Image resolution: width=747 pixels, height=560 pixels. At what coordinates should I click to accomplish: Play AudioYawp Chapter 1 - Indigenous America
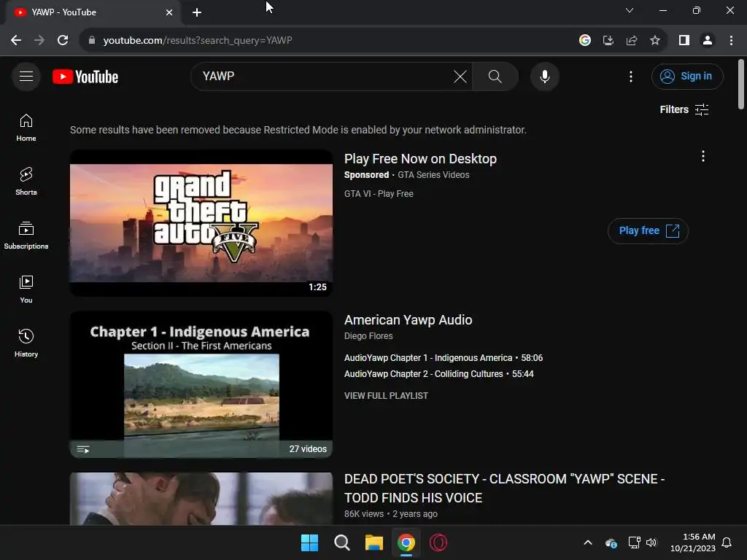click(x=444, y=357)
